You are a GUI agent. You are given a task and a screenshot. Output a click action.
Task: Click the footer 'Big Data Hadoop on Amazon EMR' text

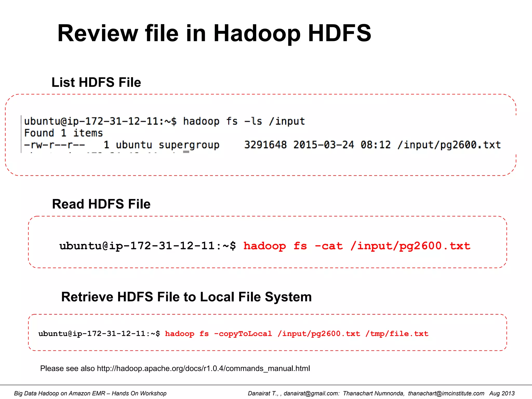tap(90, 393)
